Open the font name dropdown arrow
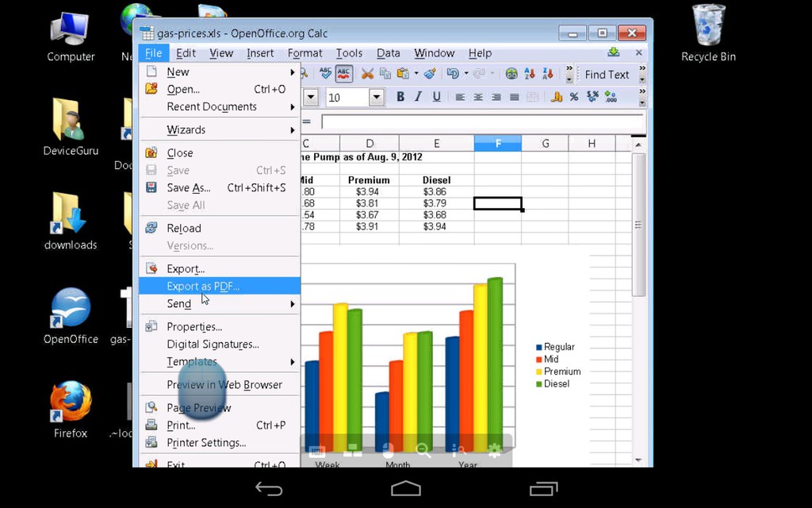This screenshot has height=508, width=812. (x=311, y=97)
